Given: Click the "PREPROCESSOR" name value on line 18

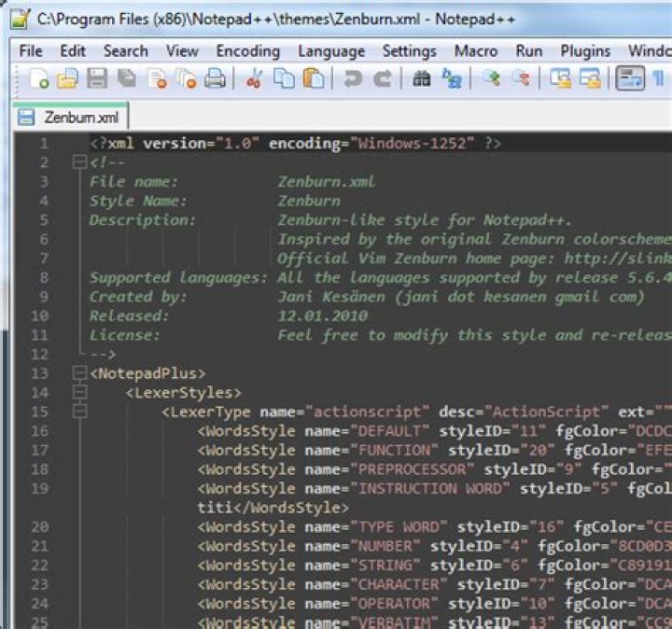Looking at the screenshot, I should pyautogui.click(x=412, y=469).
